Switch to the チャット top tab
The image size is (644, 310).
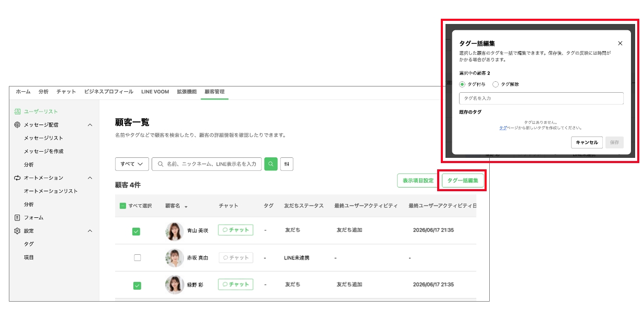point(66,92)
